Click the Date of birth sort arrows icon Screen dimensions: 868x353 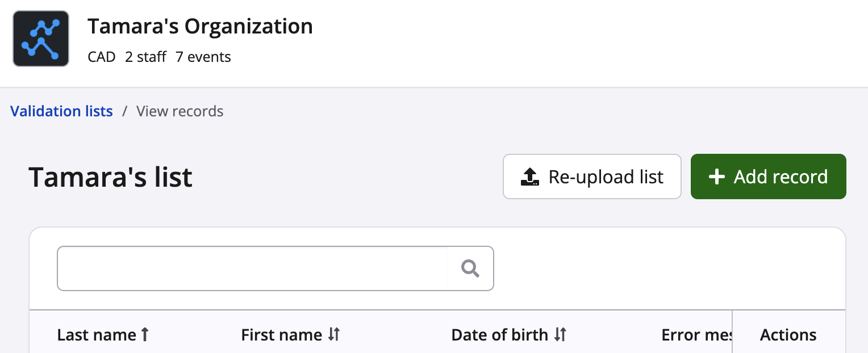pos(560,335)
